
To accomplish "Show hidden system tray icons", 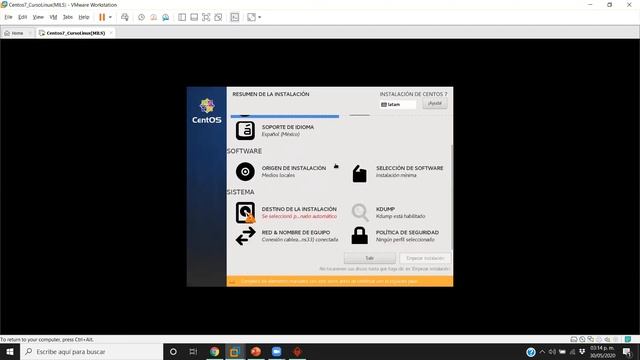I will point(542,351).
